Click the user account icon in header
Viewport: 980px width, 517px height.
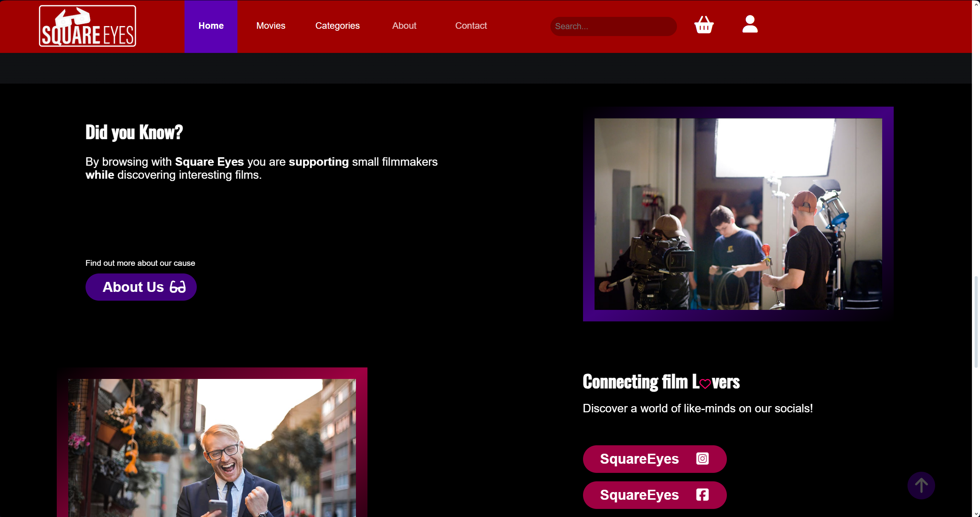coord(749,24)
